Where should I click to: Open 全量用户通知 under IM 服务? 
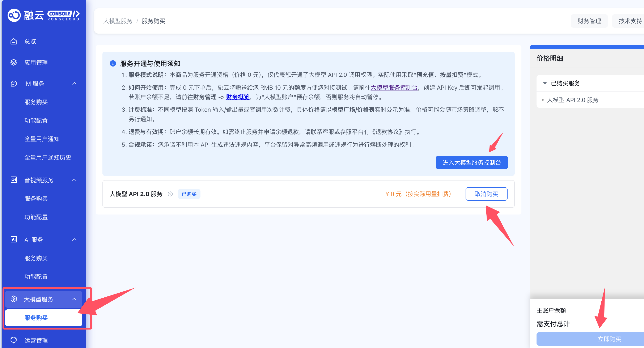pos(42,139)
